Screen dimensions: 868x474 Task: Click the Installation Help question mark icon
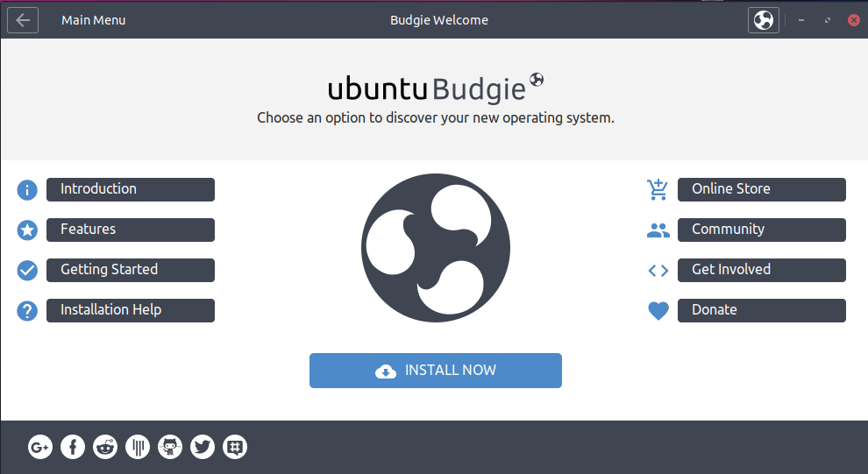tap(27, 311)
